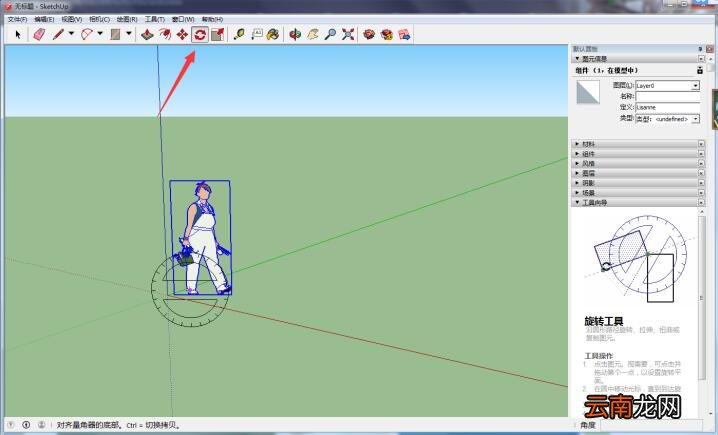Click the selected Lisanne figure component
This screenshot has width=718, height=435.
(x=200, y=238)
